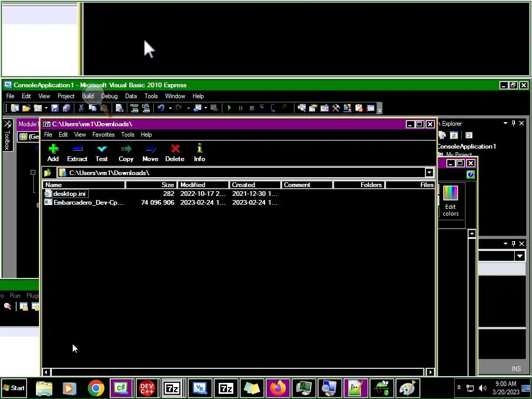Select the desktop.ini file row
Image resolution: width=532 pixels, height=399 pixels.
[238, 194]
